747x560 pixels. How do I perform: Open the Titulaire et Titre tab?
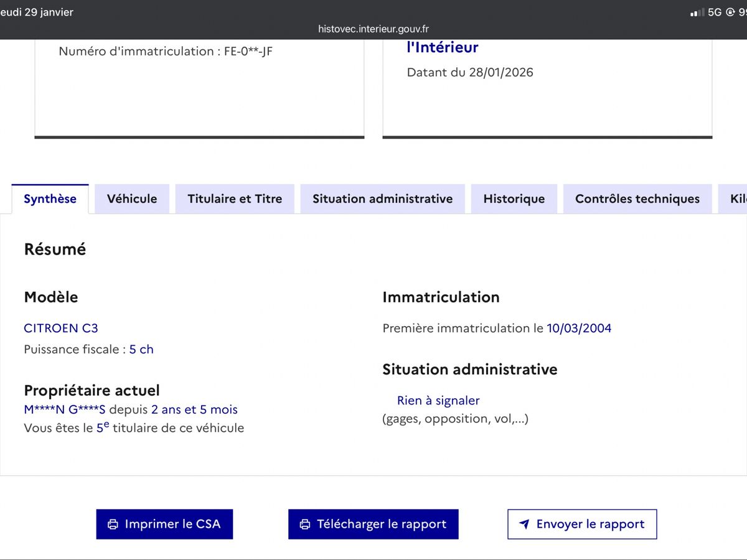click(235, 198)
